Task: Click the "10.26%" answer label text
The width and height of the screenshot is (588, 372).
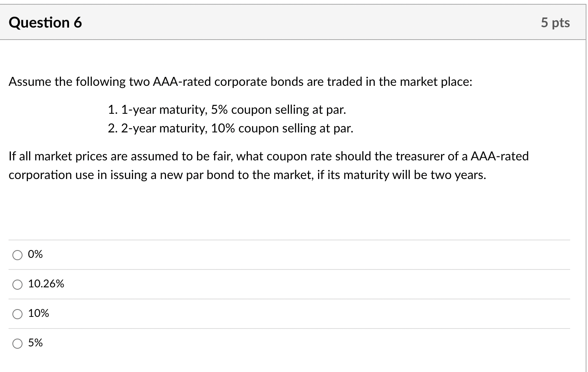Action: click(46, 284)
